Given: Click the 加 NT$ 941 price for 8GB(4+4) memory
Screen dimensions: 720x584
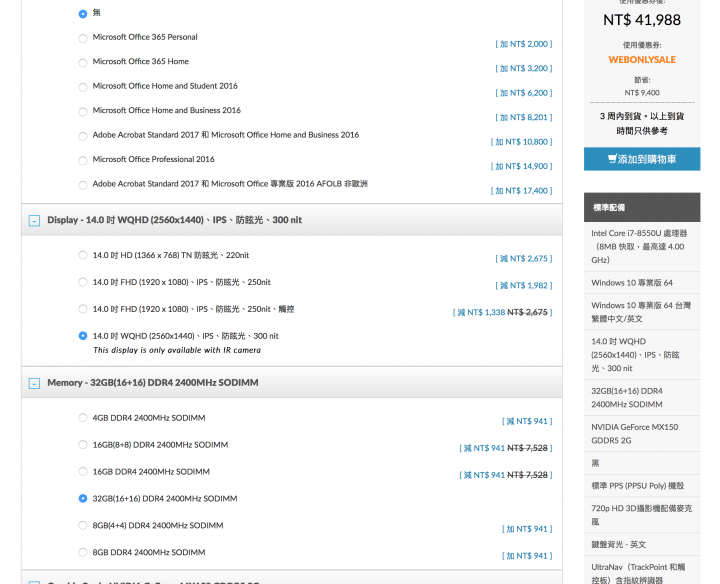Looking at the screenshot, I should pos(527,529).
